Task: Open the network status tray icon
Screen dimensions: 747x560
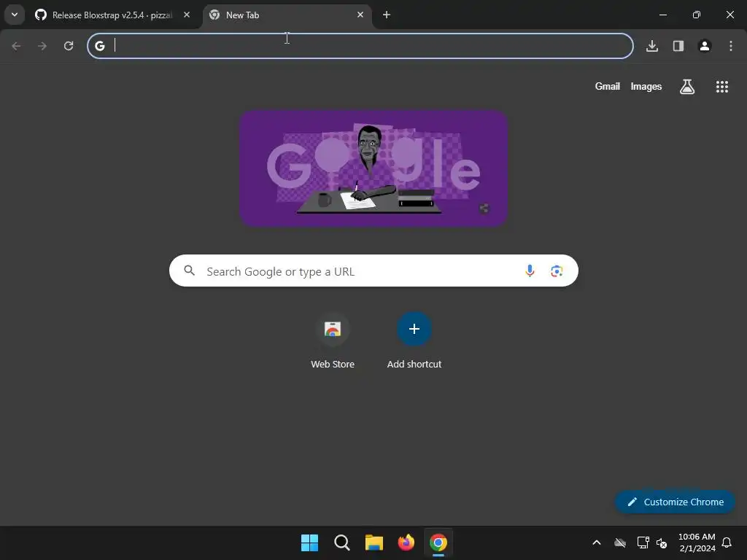Action: [x=643, y=542]
